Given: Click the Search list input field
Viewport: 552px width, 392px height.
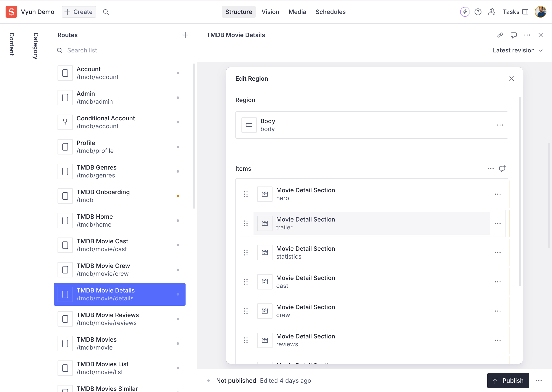Looking at the screenshot, I should coord(121,50).
